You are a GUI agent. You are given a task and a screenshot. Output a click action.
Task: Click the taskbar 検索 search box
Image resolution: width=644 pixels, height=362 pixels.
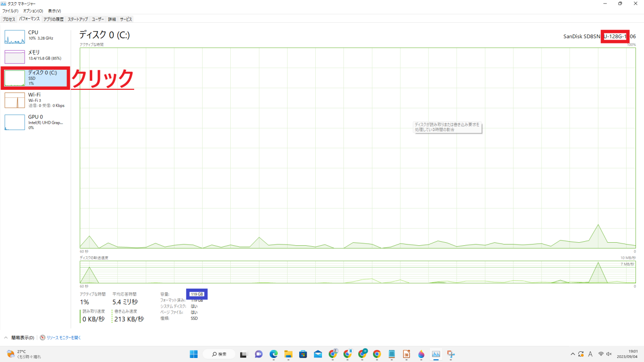[x=219, y=354]
